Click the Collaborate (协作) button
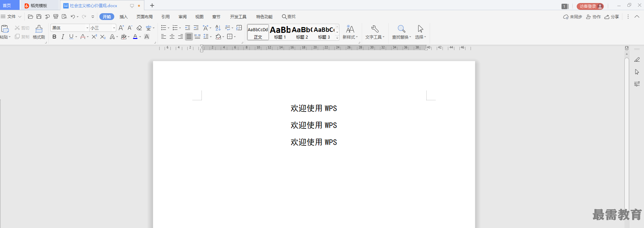The width and height of the screenshot is (644, 228). [x=594, y=17]
